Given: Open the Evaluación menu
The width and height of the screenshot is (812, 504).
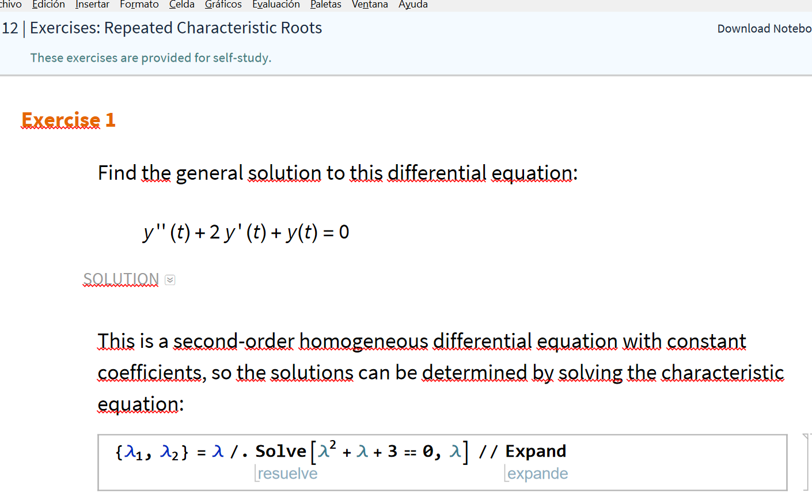Looking at the screenshot, I should (276, 5).
